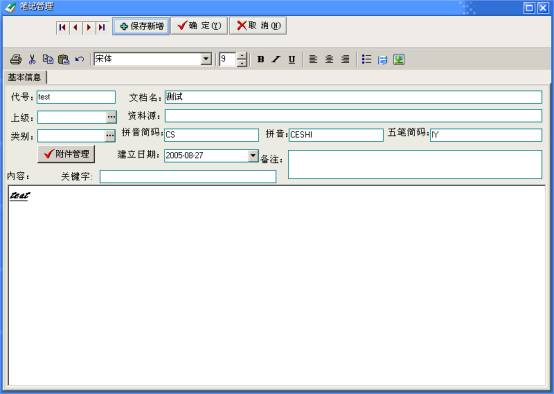554x394 pixels.
Task: Toggle underline formatting
Action: tap(291, 59)
